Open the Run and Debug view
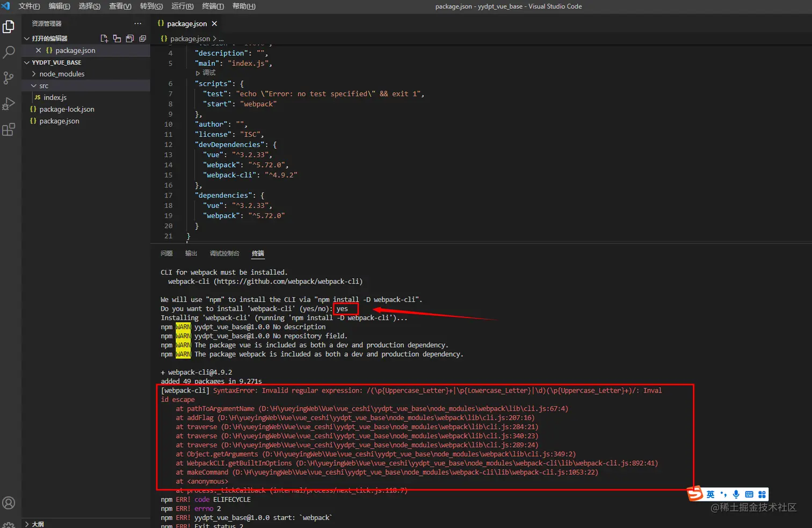This screenshot has height=528, width=812. (x=9, y=104)
